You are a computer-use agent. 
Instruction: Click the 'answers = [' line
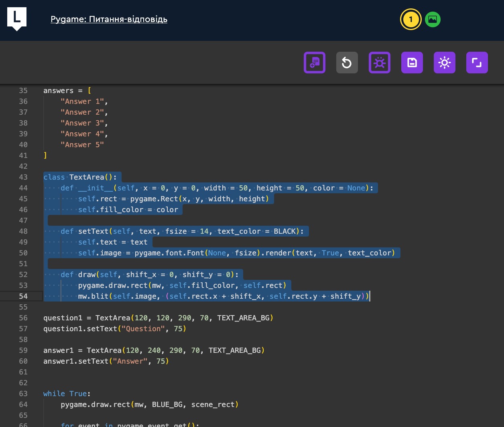click(67, 91)
